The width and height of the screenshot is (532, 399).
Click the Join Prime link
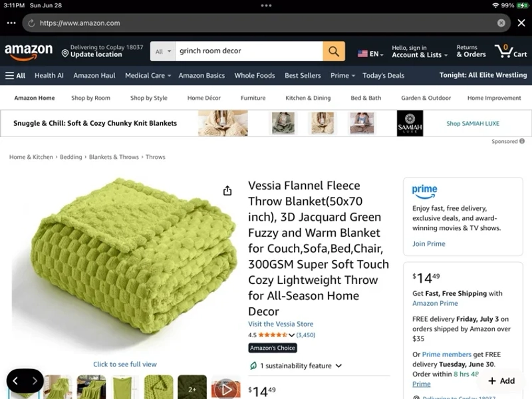(428, 243)
